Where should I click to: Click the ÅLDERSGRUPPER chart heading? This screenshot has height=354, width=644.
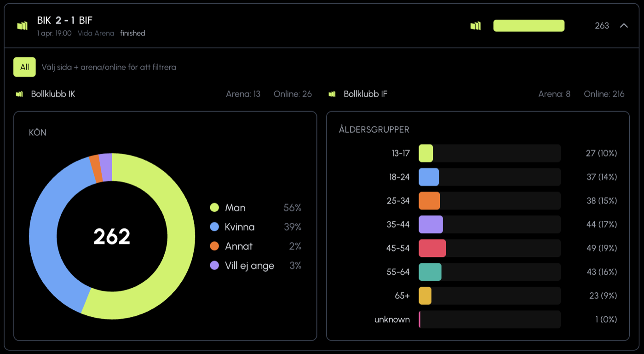click(x=374, y=130)
